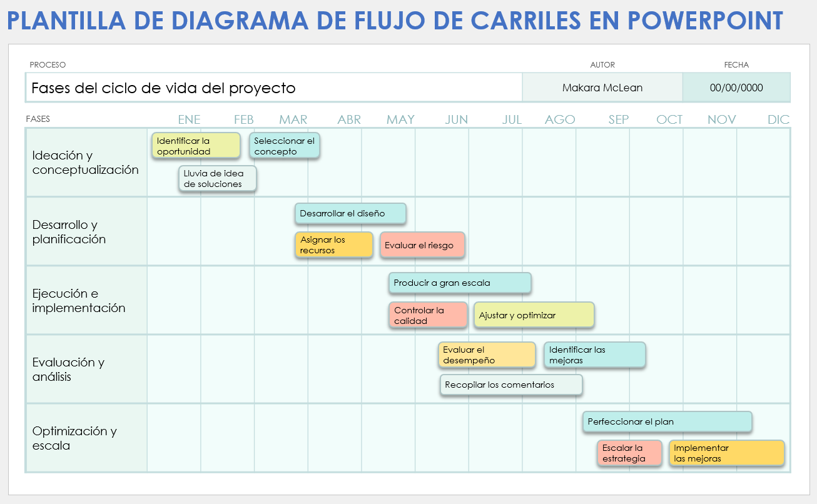
Task: Click the 'Perfeccionar el plan' bar
Action: coord(667,421)
